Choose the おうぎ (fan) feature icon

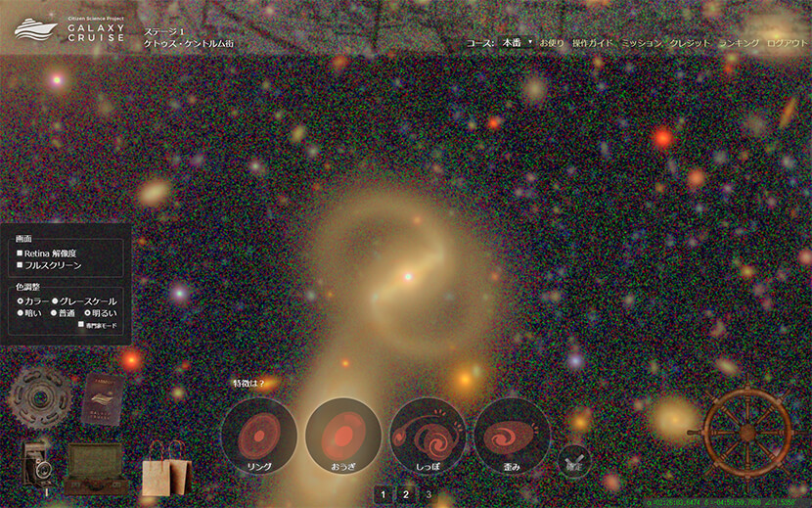pyautogui.click(x=343, y=436)
